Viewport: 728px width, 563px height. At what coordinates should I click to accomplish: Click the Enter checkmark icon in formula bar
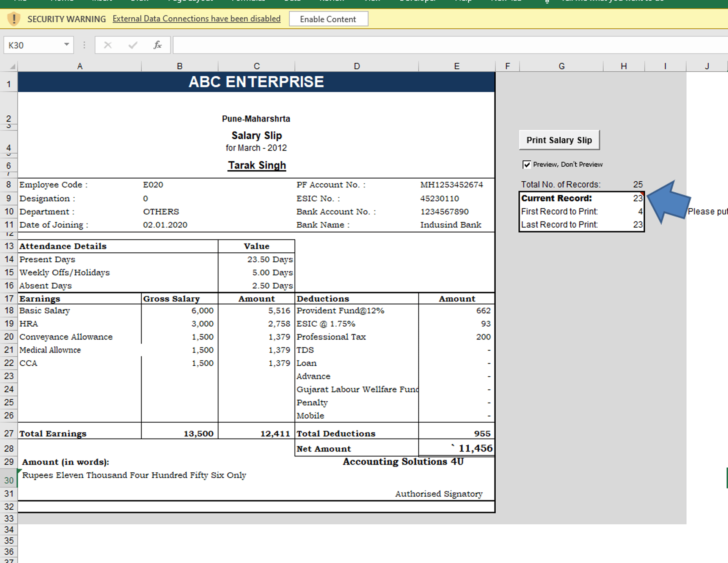(x=133, y=45)
